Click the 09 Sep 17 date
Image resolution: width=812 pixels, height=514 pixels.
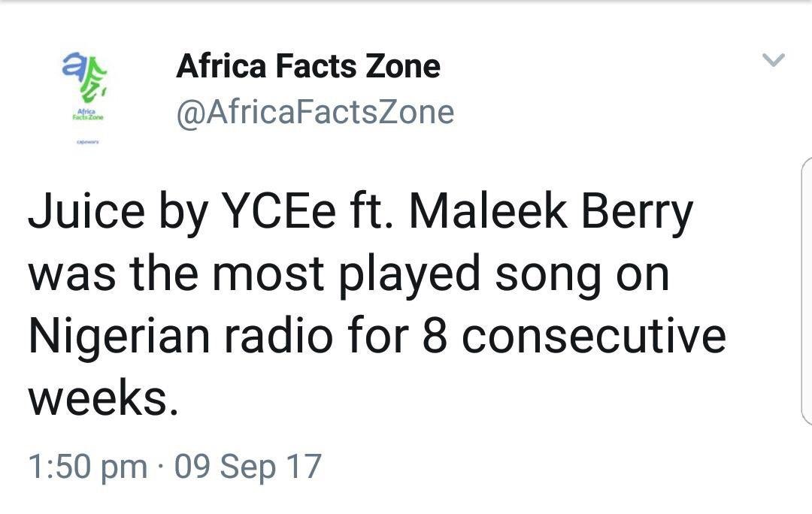click(x=247, y=467)
